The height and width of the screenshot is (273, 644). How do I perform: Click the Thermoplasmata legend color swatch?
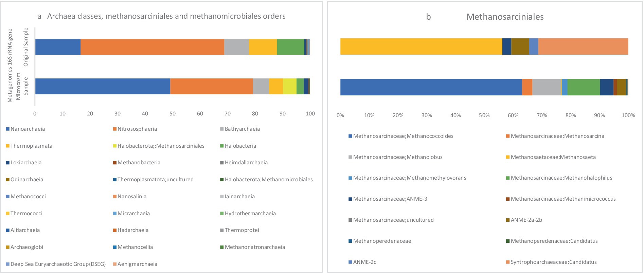(x=8, y=146)
